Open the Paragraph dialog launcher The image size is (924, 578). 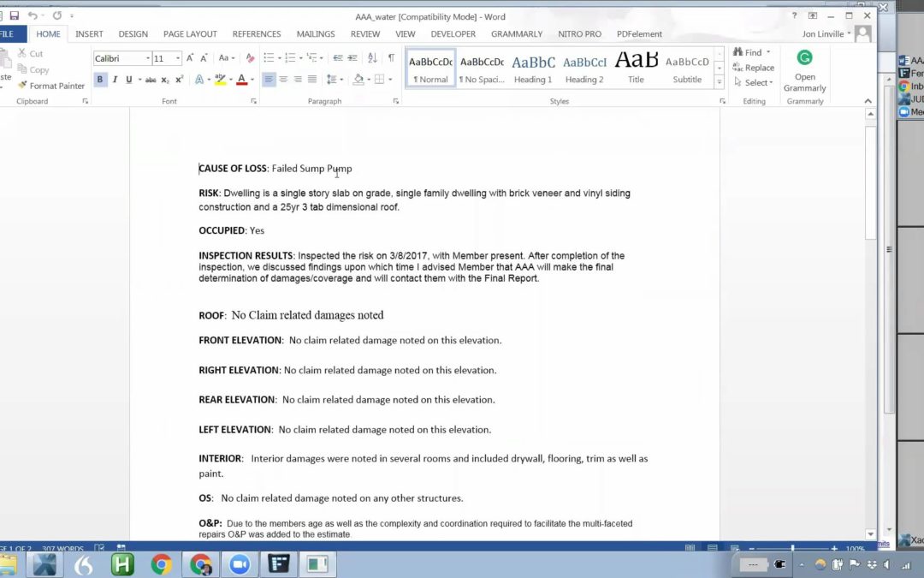396,101
